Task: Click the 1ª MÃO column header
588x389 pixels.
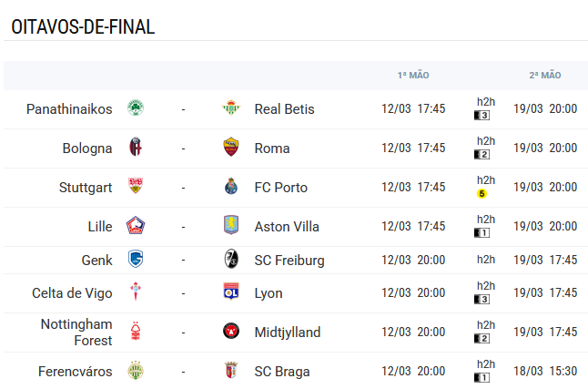Action: pos(413,75)
